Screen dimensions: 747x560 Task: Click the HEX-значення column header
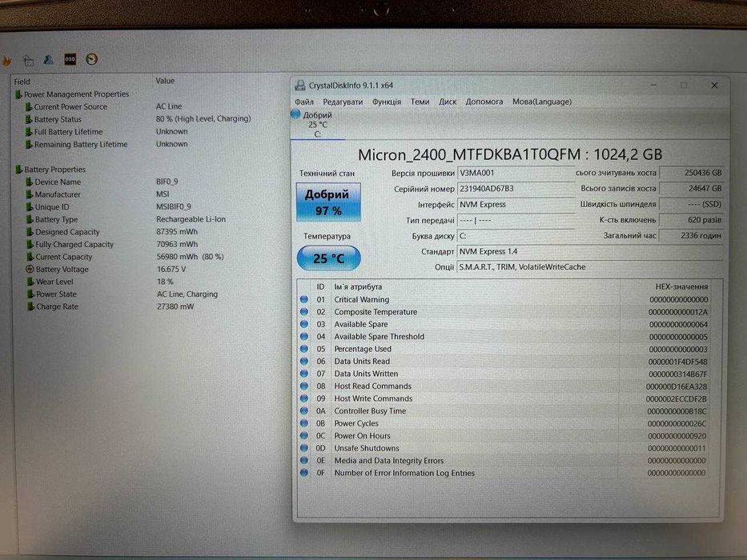681,286
